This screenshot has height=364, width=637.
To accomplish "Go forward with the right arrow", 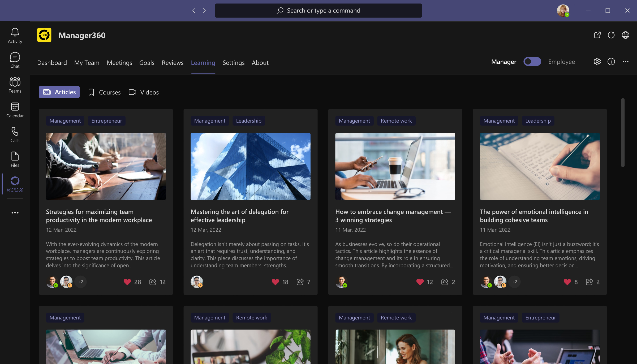I will point(204,11).
